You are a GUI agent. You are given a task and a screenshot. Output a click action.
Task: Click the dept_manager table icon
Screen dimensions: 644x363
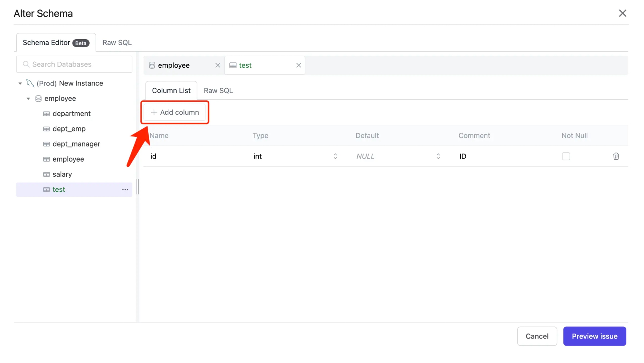coord(47,144)
